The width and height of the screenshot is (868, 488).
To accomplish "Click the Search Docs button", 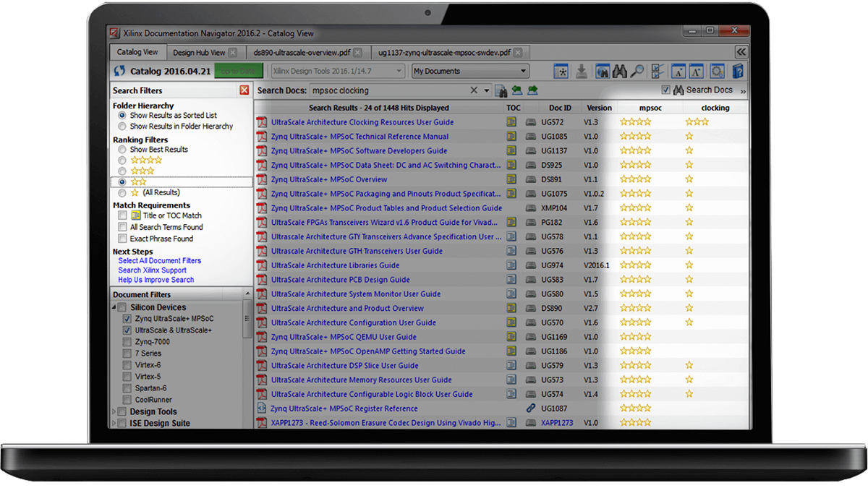I will point(702,90).
